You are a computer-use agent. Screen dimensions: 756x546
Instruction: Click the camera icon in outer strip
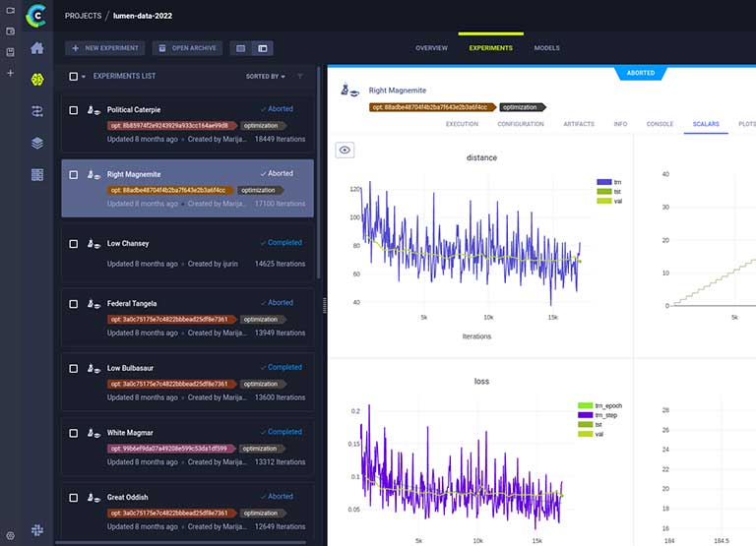point(10,10)
